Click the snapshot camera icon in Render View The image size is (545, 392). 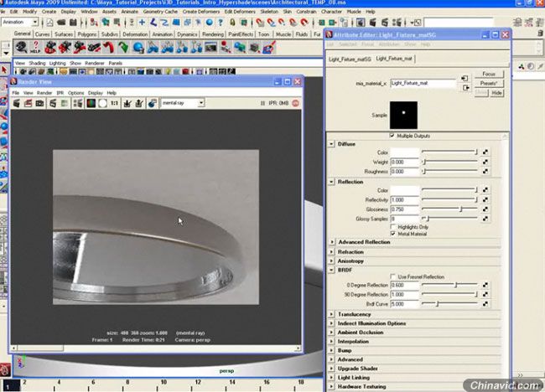39,103
